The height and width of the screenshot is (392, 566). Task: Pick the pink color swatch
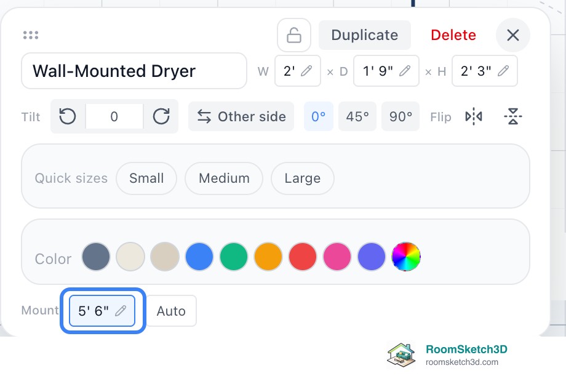(x=337, y=257)
